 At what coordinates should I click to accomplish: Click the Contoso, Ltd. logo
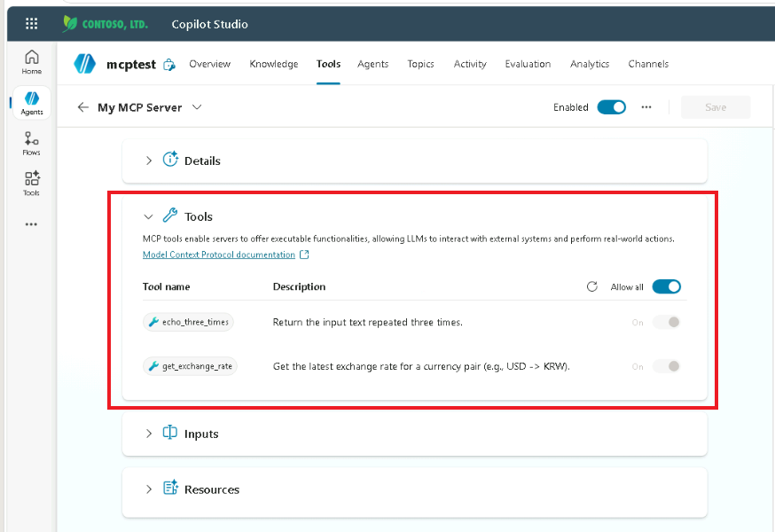click(x=105, y=24)
